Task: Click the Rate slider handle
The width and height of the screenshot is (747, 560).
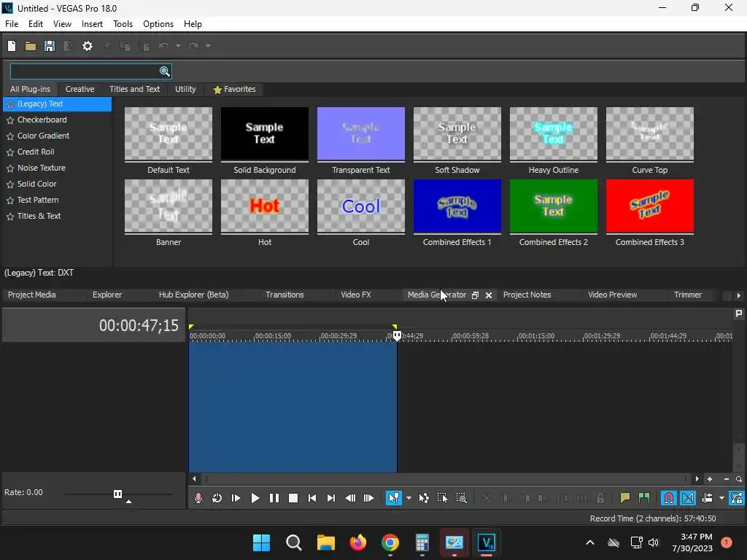Action: click(x=117, y=494)
